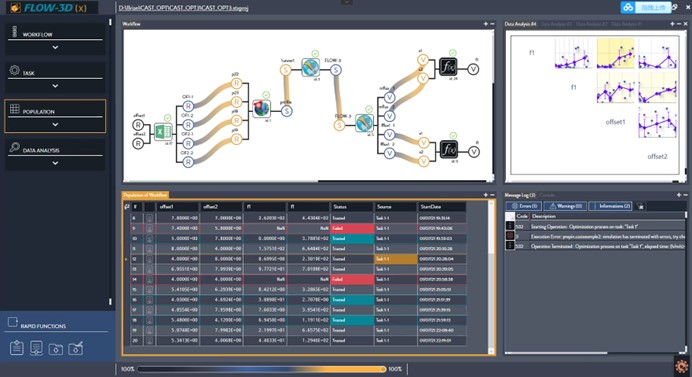Open the POPULATION sidebar panel
This screenshot has width=692, height=377.
pyautogui.click(x=55, y=116)
